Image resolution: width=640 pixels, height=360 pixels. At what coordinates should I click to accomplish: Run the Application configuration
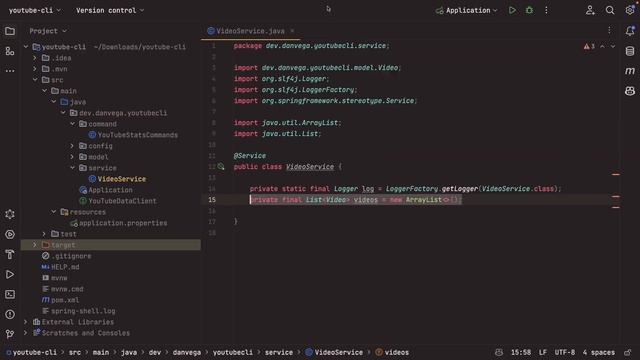click(512, 10)
